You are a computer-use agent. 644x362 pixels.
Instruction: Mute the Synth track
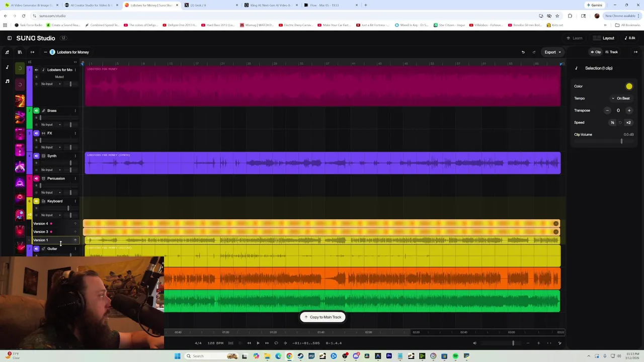(x=36, y=156)
